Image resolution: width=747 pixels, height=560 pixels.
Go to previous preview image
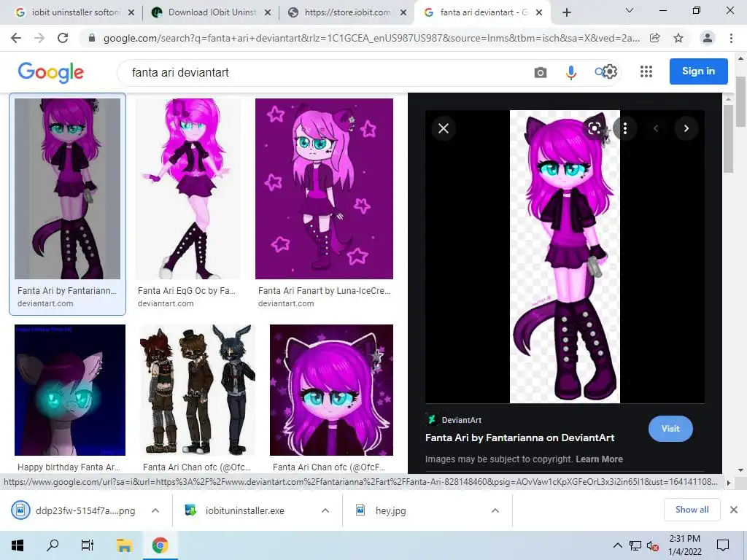(656, 128)
